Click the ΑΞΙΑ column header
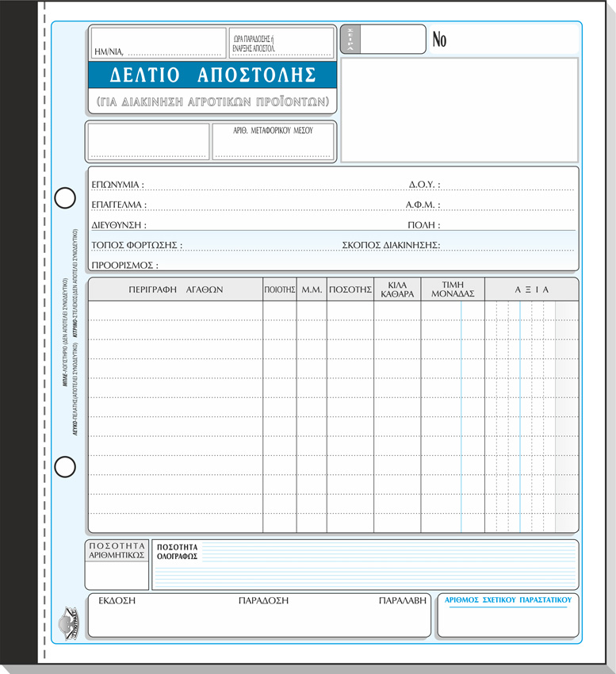 [x=531, y=289]
